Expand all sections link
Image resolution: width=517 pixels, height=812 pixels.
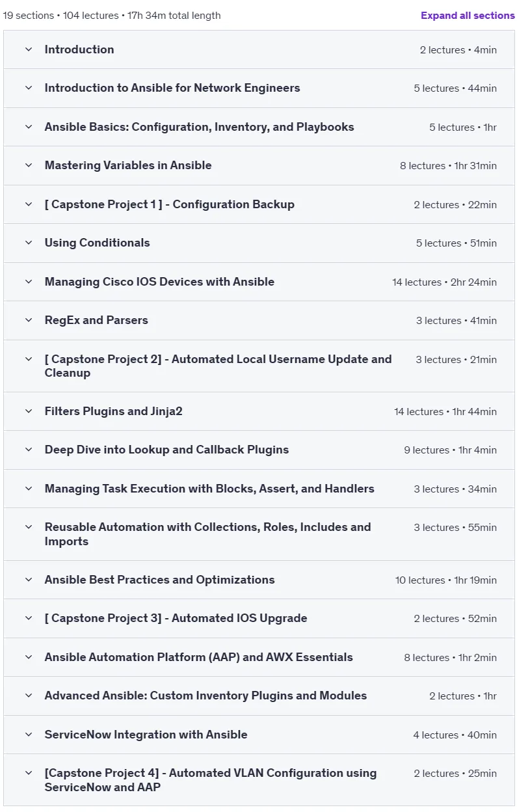point(468,16)
